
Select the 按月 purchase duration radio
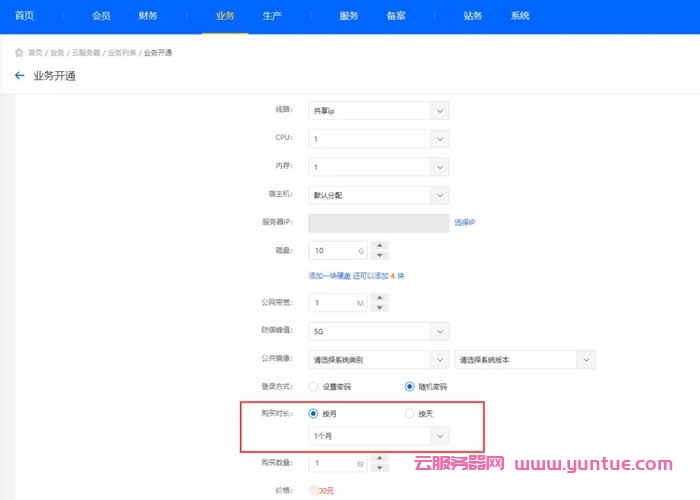pyautogui.click(x=314, y=413)
